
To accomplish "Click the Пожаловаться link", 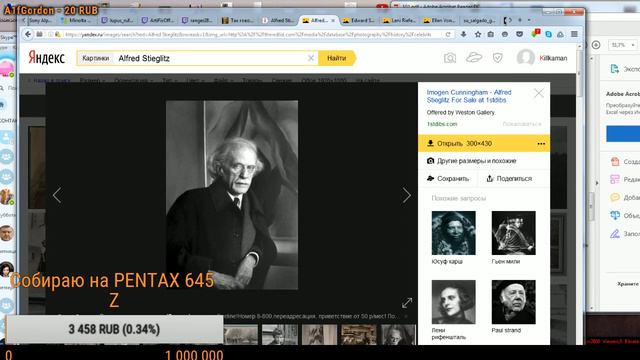I will 522,124.
